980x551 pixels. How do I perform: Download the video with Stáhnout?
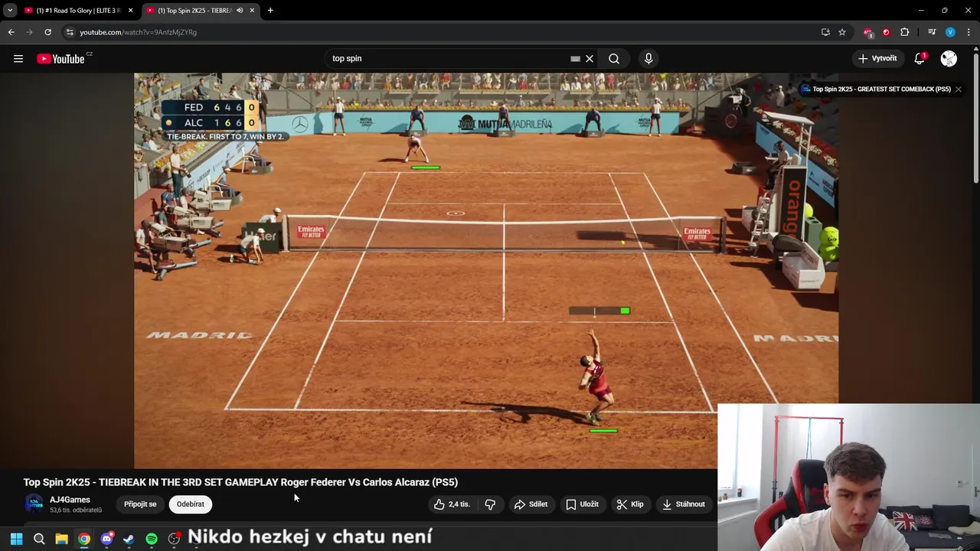684,504
